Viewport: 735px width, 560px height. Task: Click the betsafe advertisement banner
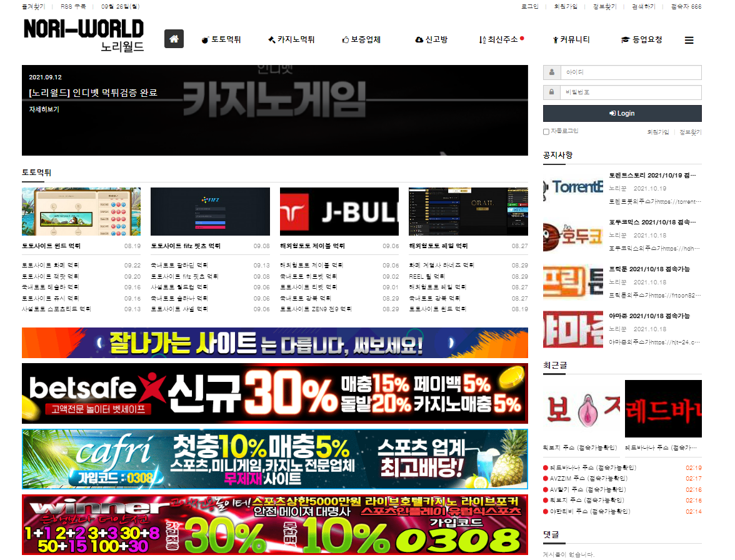274,392
